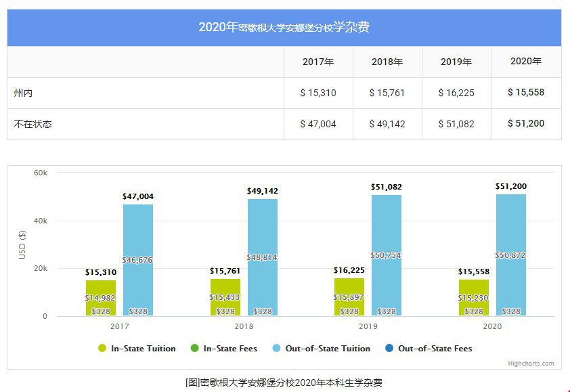
Task: Click the dark blue Out-of-State Fees legend dot
Action: coord(389,349)
